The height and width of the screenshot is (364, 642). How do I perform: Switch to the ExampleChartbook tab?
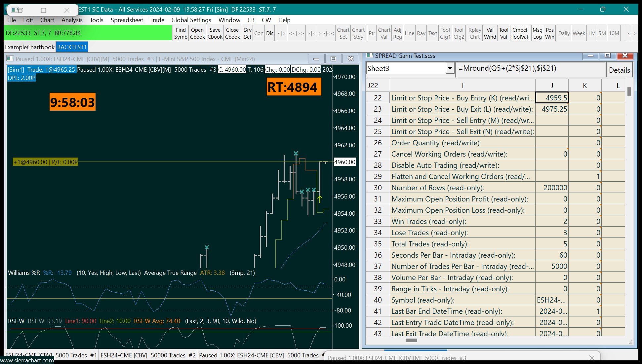[30, 47]
